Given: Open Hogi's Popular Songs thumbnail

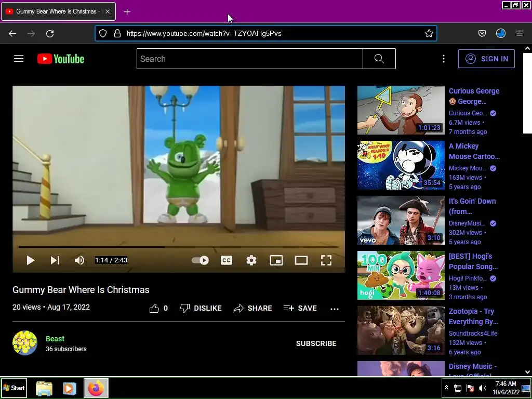Looking at the screenshot, I should (x=401, y=275).
